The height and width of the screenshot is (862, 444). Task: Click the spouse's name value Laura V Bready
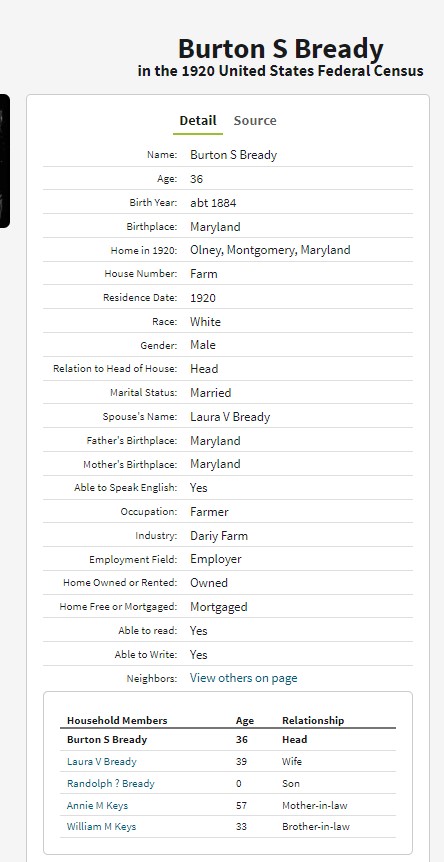pyautogui.click(x=230, y=417)
